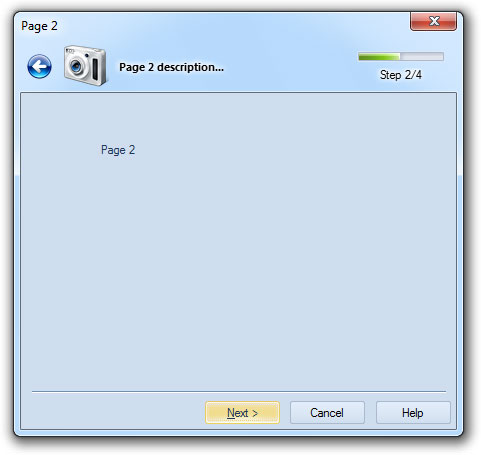Click the camera icon's blue lens
This screenshot has height=455, width=481.
(76, 66)
